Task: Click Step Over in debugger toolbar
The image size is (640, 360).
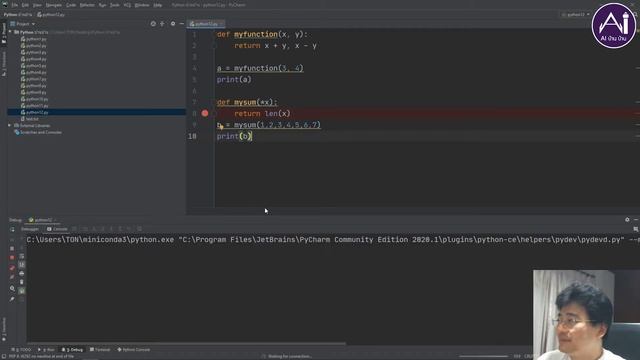Action: pyautogui.click(x=85, y=229)
